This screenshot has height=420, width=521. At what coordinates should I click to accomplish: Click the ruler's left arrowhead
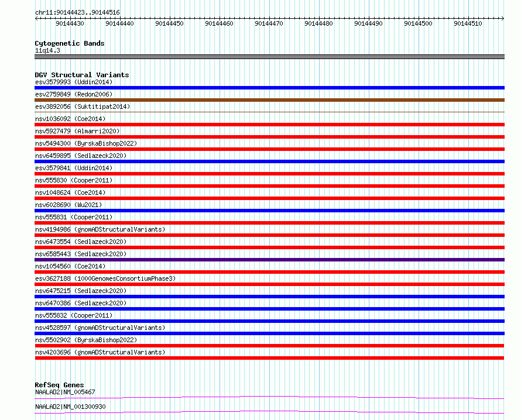(36, 19)
